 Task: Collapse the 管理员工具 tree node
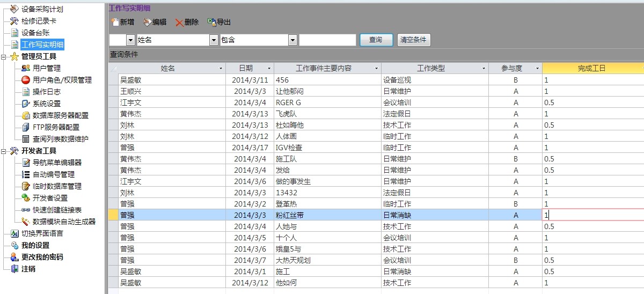tap(4, 56)
